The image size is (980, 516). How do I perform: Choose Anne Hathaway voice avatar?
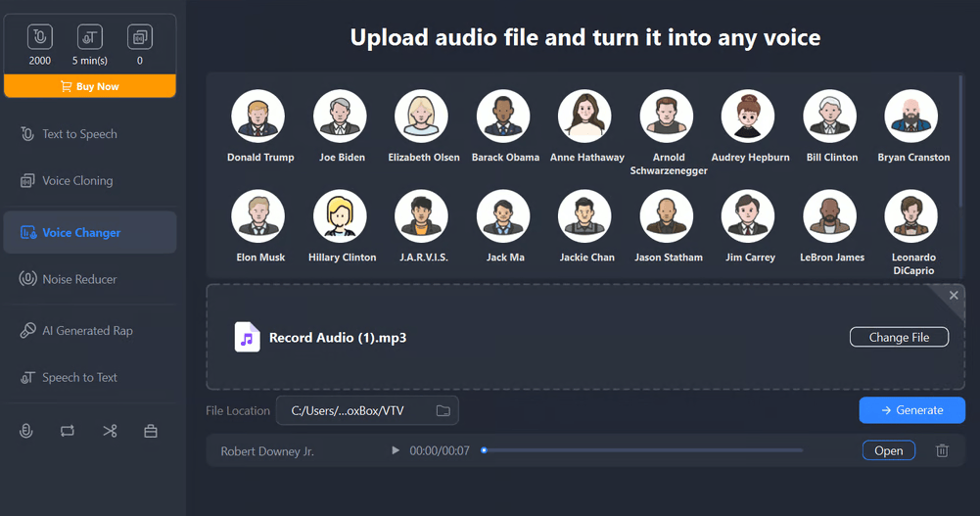(x=585, y=117)
